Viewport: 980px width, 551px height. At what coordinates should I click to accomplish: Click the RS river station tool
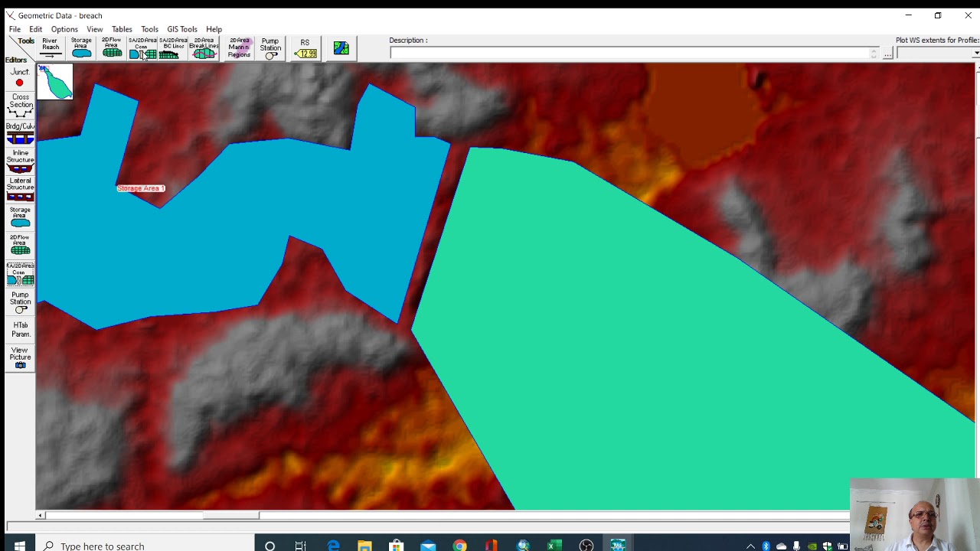click(x=305, y=47)
